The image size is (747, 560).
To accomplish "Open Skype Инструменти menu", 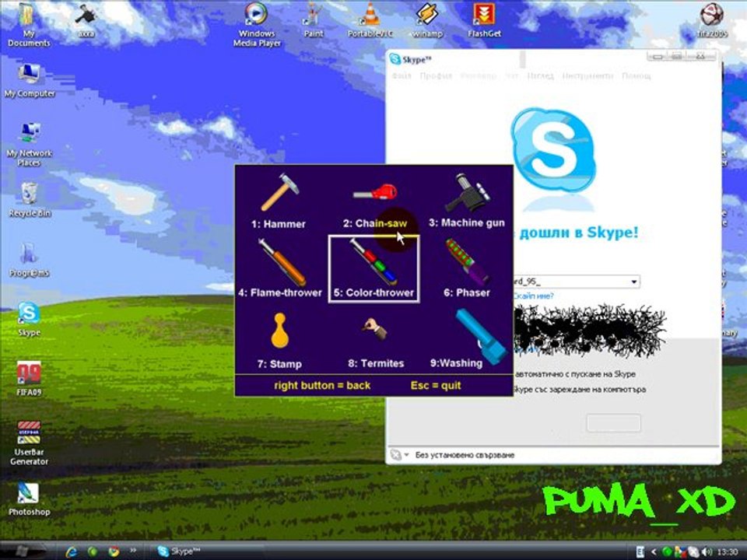I will pyautogui.click(x=588, y=75).
